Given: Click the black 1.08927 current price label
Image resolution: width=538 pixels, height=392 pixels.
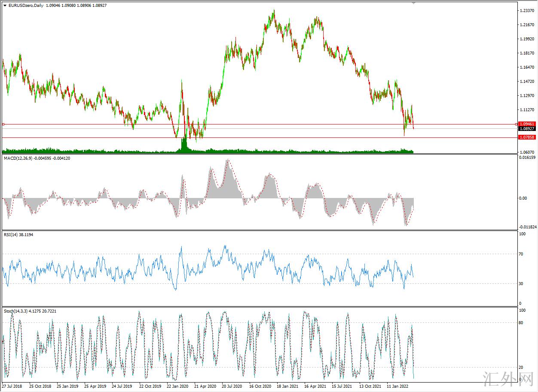Looking at the screenshot, I should 526,129.
